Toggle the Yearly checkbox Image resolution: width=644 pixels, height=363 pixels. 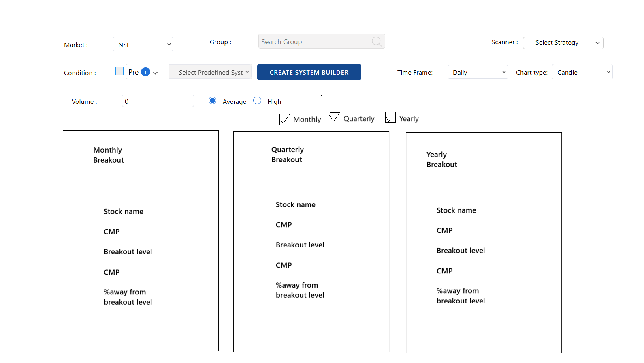click(x=390, y=118)
